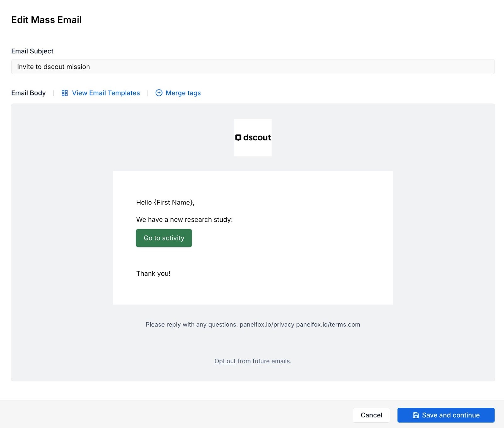Open the Merge tags text link
This screenshot has width=504, height=428.
click(x=183, y=93)
